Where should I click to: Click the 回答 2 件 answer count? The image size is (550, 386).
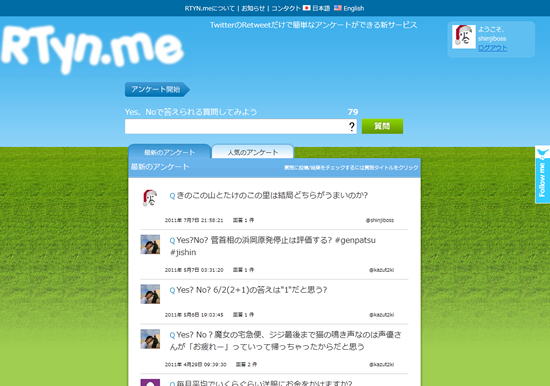tap(246, 365)
